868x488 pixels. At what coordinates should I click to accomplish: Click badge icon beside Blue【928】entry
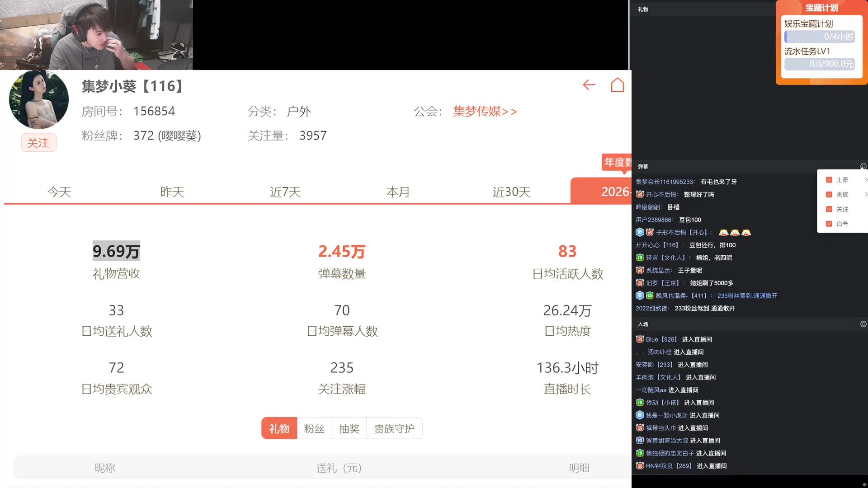pyautogui.click(x=640, y=339)
